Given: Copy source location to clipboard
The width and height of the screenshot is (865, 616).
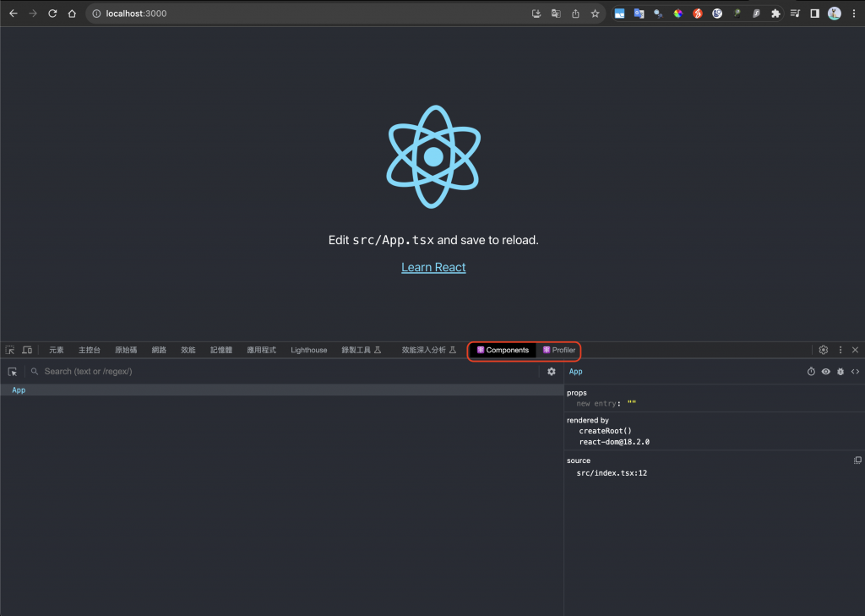Looking at the screenshot, I should point(857,461).
